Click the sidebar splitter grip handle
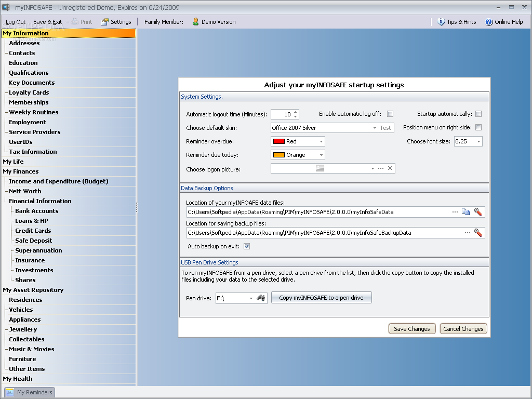Screen dimensions: 532x399 point(137,207)
